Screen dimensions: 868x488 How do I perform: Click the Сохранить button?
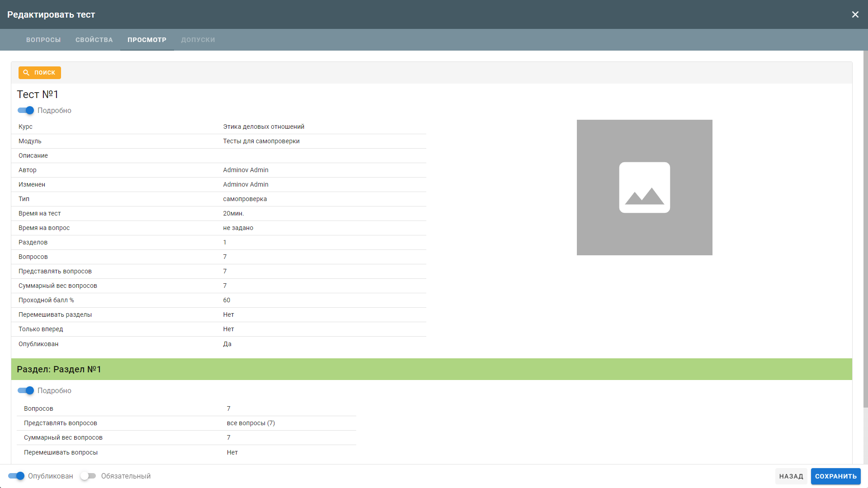click(x=835, y=476)
